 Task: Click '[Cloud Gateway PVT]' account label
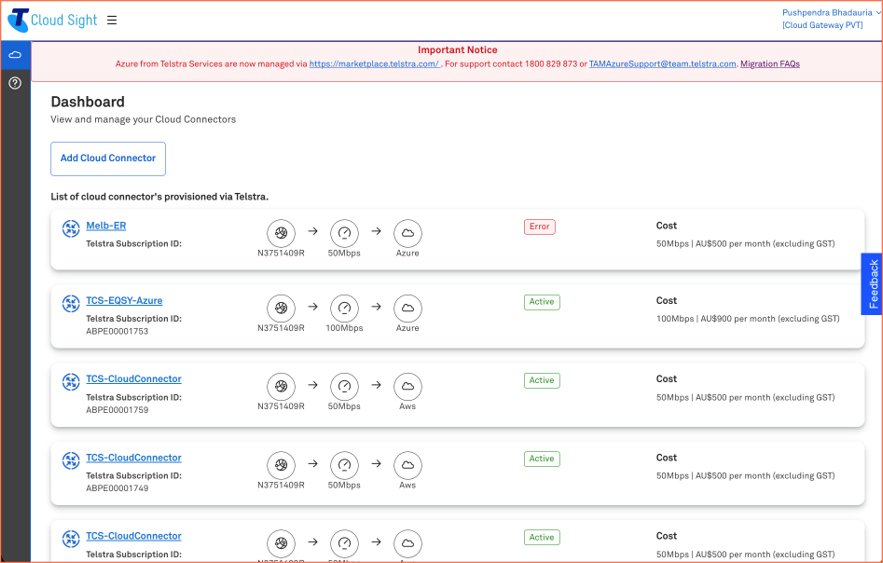822,25
